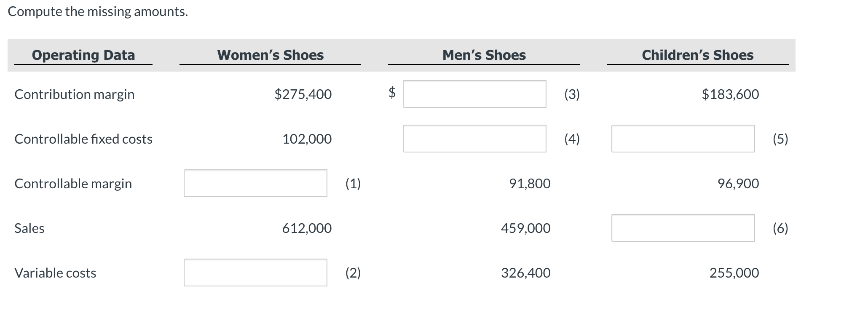Click the $275,400 contribution margin value
868x310 pixels.
tap(303, 94)
